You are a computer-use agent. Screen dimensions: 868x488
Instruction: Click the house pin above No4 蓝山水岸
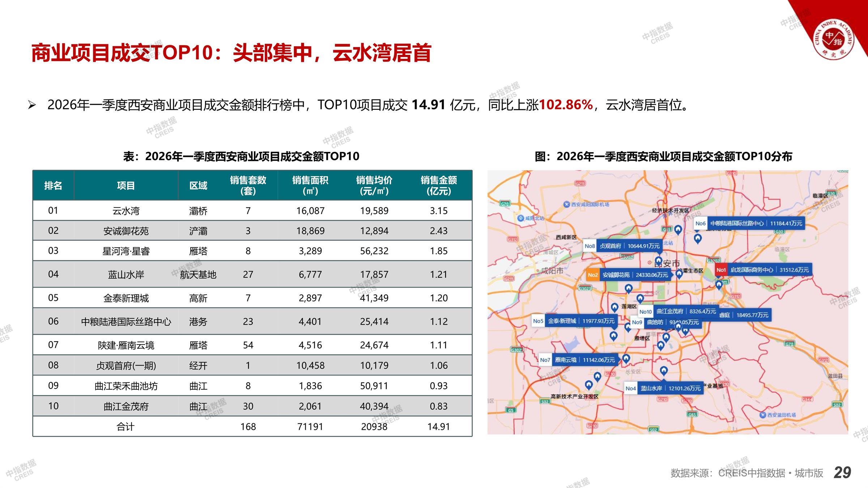[664, 371]
